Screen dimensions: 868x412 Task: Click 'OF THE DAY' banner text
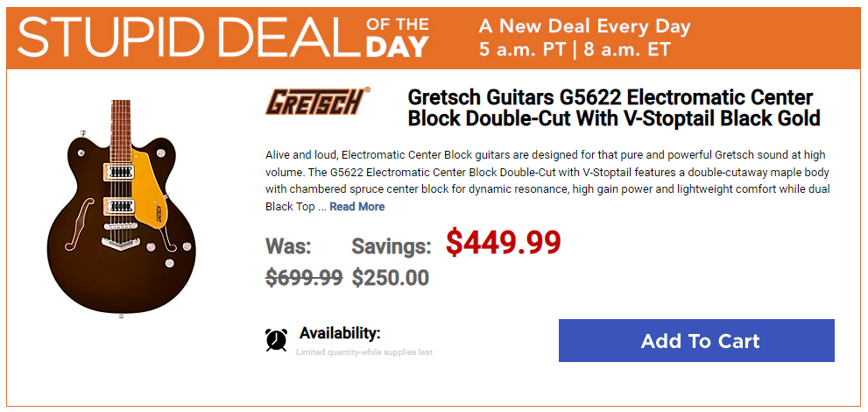pyautogui.click(x=397, y=37)
